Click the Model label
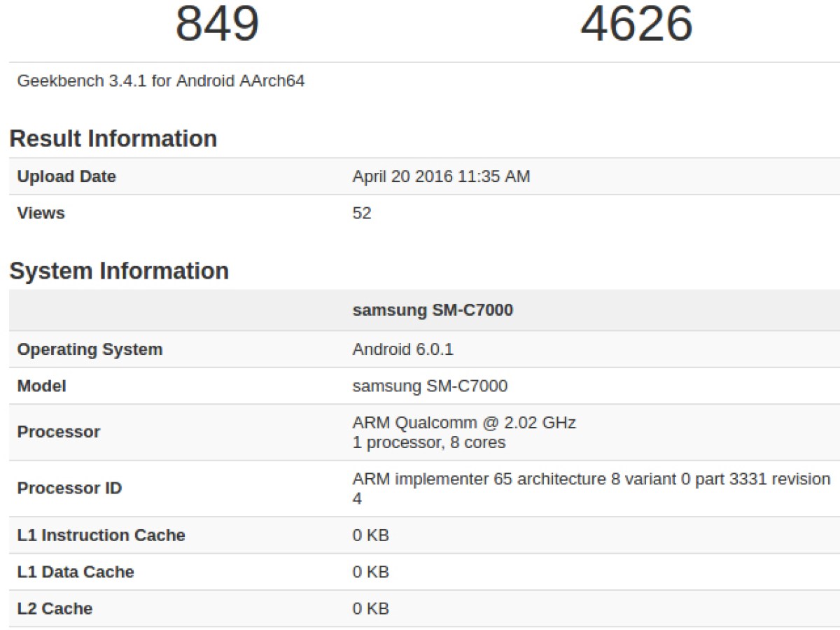This screenshot has height=630, width=840. pyautogui.click(x=41, y=386)
